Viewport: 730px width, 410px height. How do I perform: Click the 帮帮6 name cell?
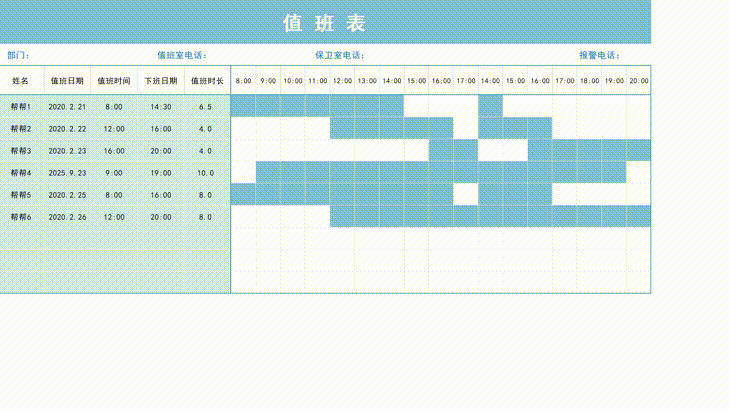pyautogui.click(x=21, y=216)
